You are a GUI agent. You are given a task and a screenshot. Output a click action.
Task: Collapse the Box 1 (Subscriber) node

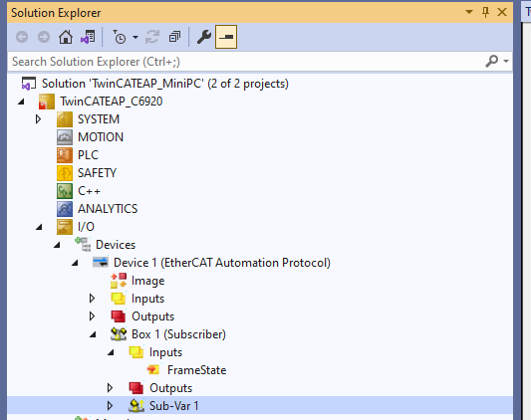click(x=93, y=334)
